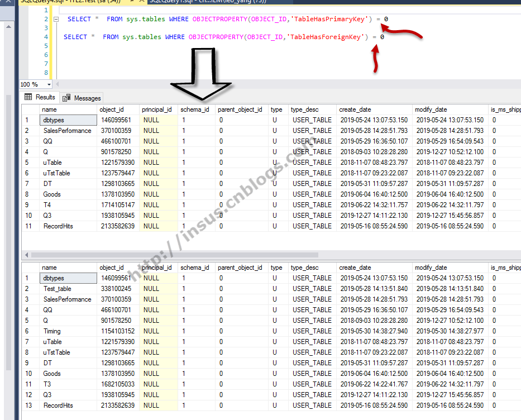
Task: Switch to the Results tab
Action: [40, 97]
